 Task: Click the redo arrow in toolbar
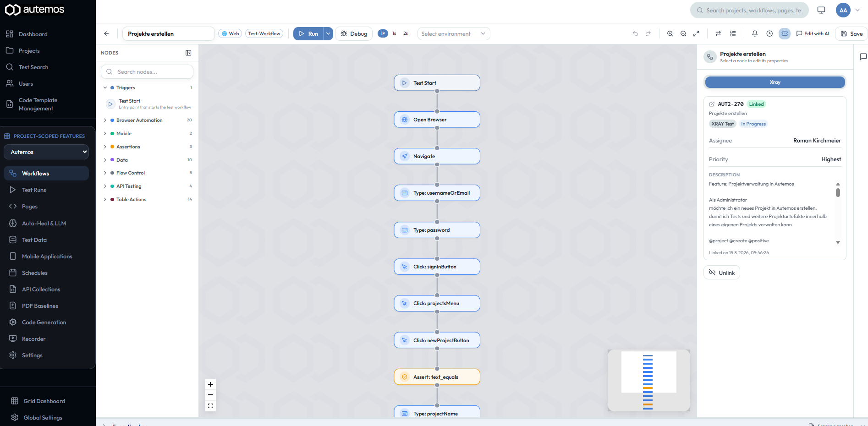coord(648,33)
